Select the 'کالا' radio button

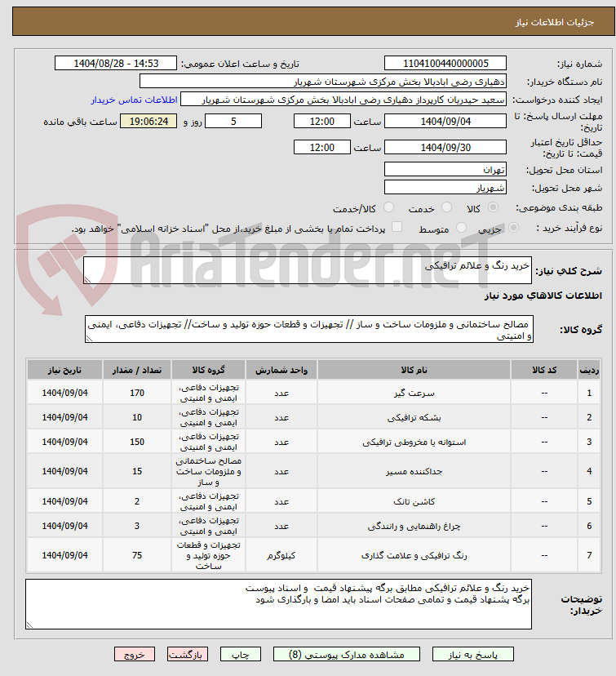pyautogui.click(x=493, y=207)
